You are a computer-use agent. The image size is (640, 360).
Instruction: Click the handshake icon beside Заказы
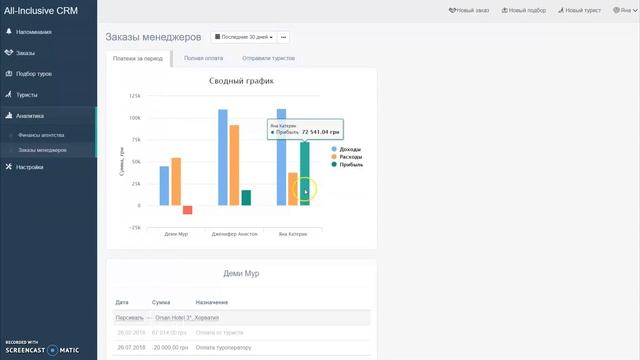[9, 53]
